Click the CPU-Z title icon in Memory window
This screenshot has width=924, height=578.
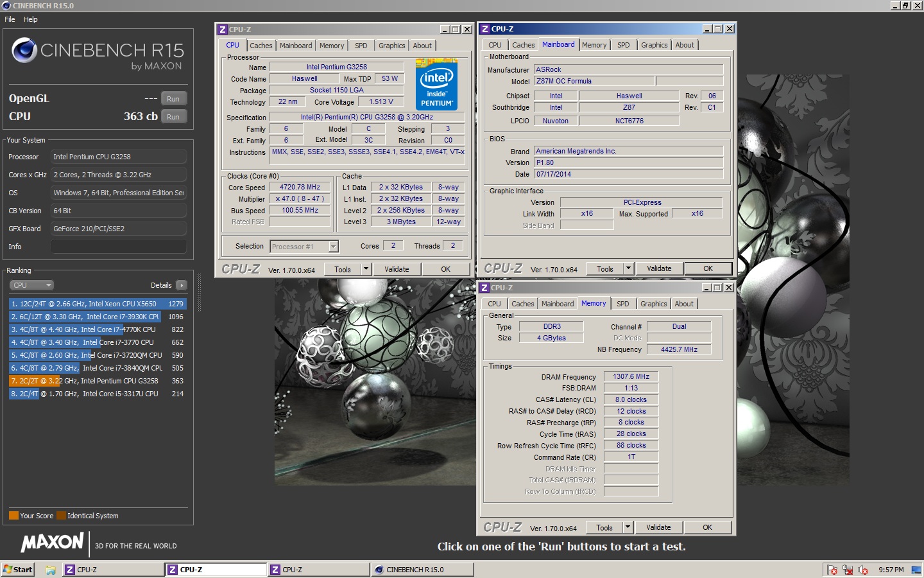484,288
